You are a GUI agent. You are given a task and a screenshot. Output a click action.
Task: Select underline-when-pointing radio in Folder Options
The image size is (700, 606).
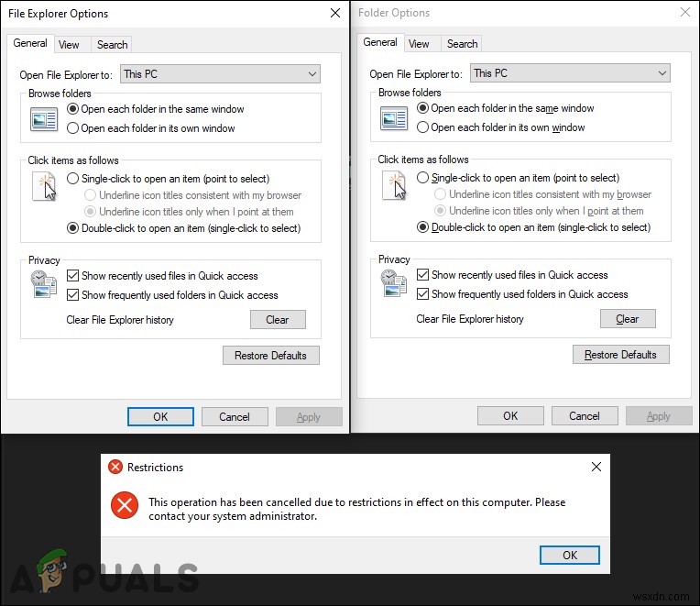[x=440, y=210]
